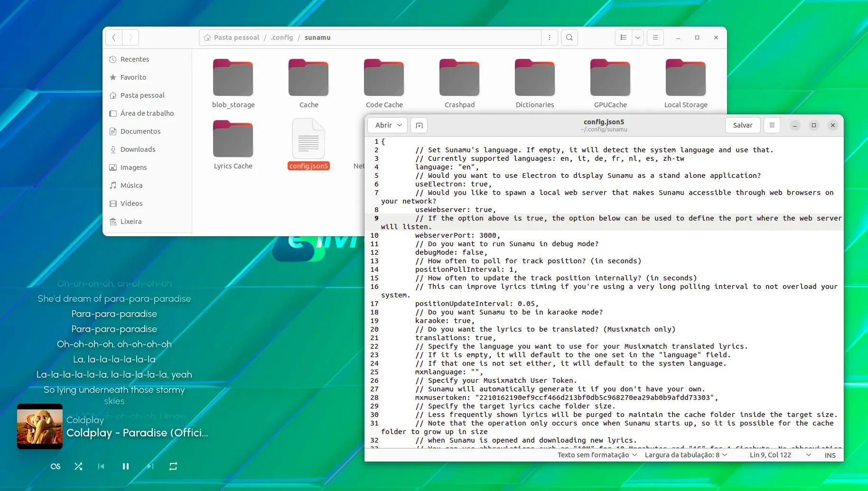868x491 pixels.
Task: Skip to the next track
Action: (150, 466)
